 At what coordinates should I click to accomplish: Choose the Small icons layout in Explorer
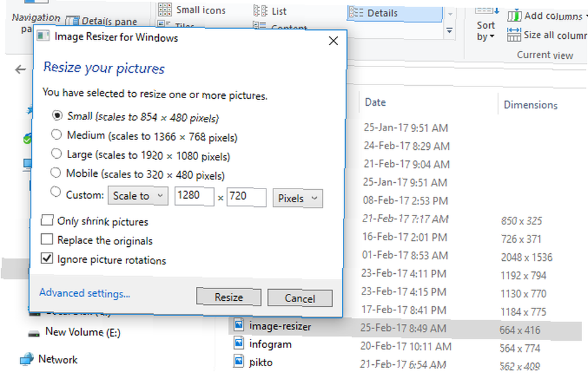point(192,10)
